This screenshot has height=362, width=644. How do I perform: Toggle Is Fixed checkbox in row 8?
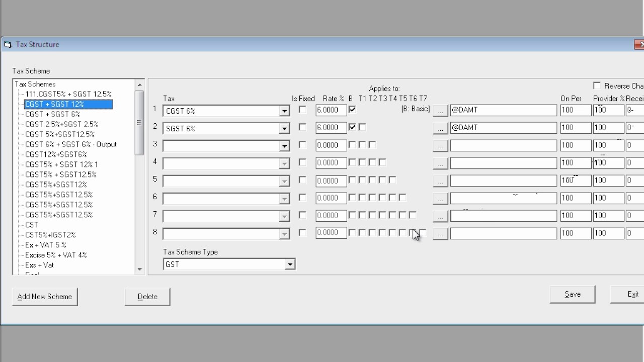coord(302,233)
